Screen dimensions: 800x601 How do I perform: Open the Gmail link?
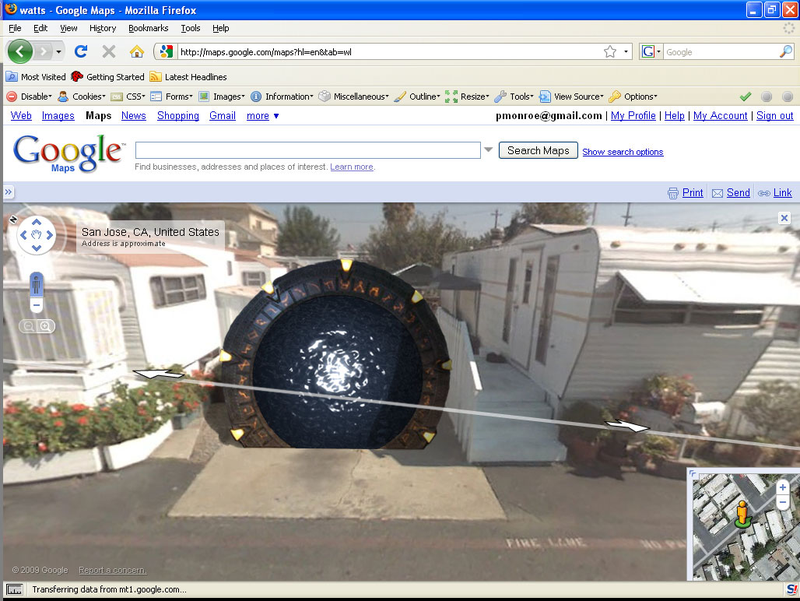[222, 116]
